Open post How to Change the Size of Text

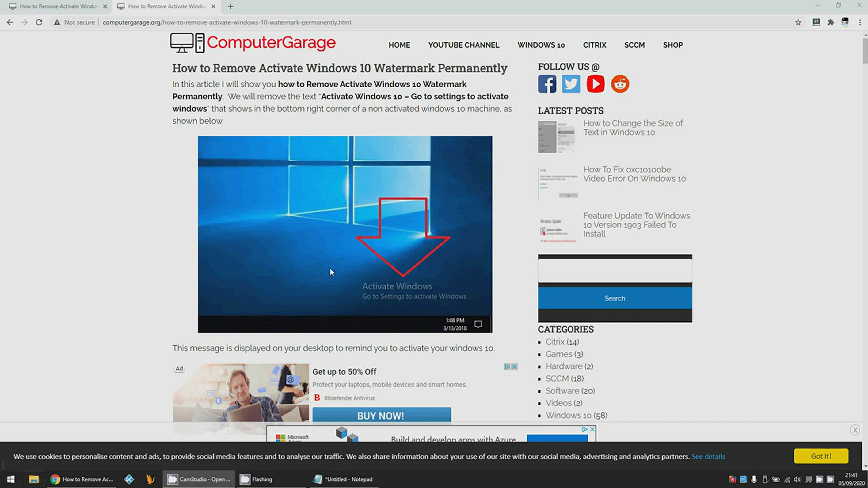(633, 128)
